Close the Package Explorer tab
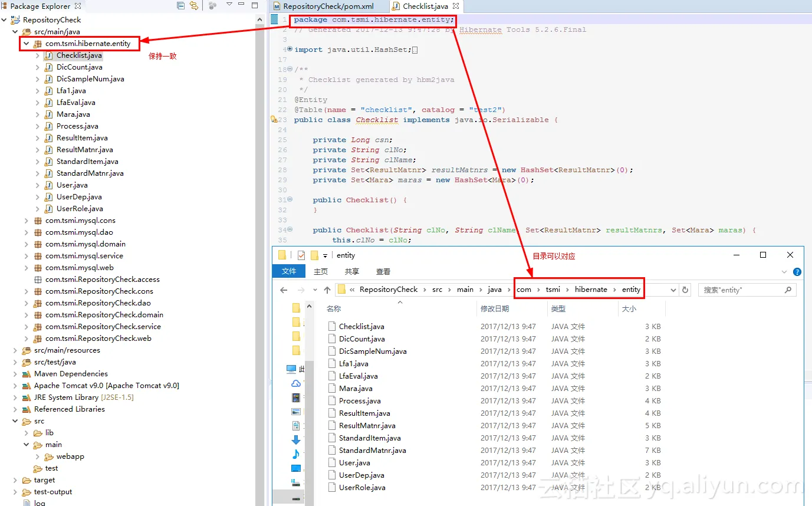This screenshot has height=506, width=812. [77, 6]
